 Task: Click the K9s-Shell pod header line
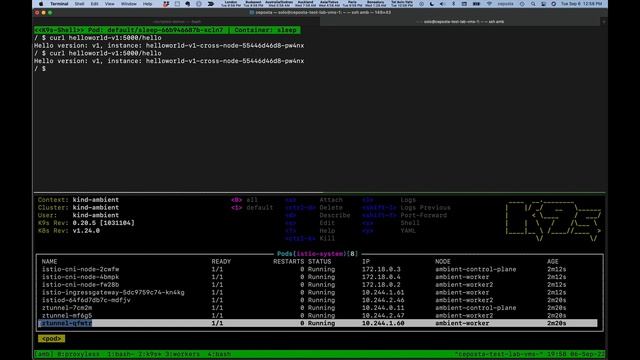pyautogui.click(x=167, y=30)
